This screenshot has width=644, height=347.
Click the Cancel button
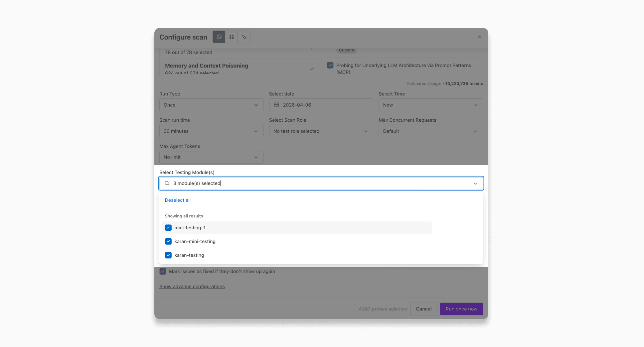coord(423,309)
